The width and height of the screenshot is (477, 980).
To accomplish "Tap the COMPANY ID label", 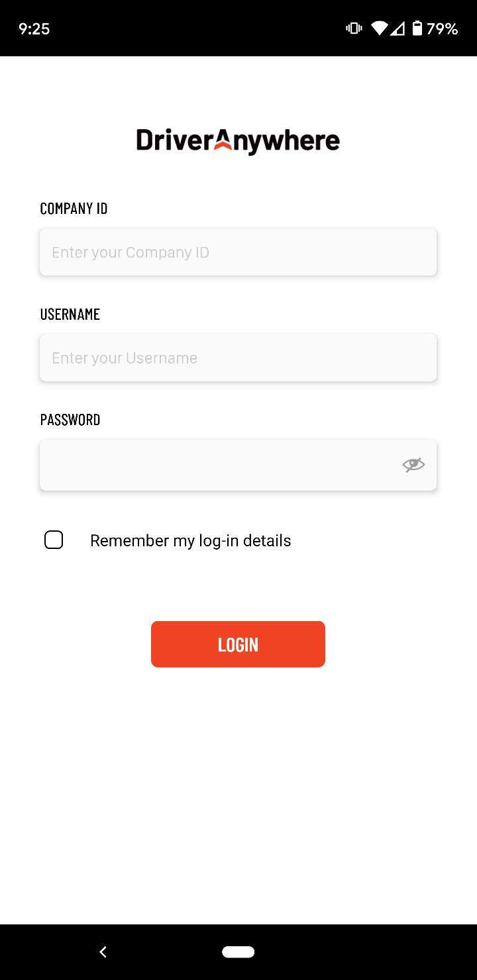I will tap(74, 208).
